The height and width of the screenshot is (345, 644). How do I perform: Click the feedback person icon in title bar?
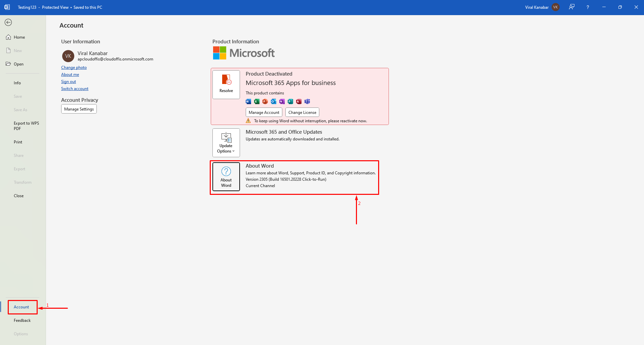click(571, 7)
